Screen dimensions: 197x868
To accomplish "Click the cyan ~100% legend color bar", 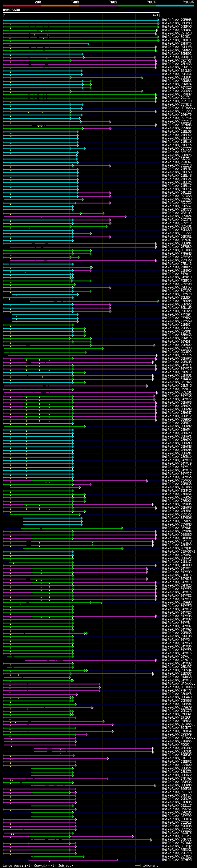I will (175, 6).
